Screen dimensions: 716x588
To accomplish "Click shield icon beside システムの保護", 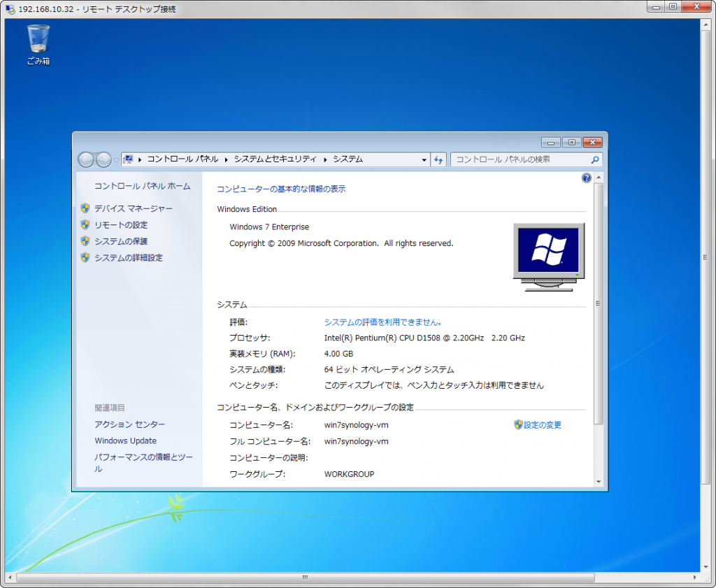I will (85, 241).
